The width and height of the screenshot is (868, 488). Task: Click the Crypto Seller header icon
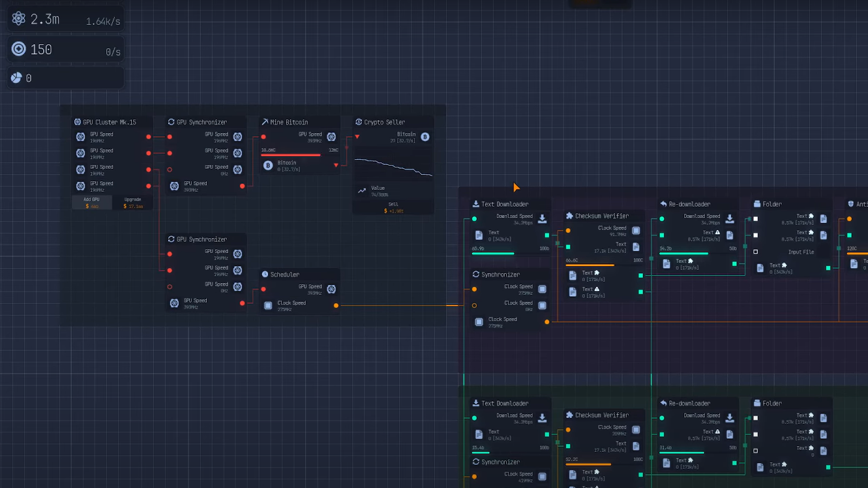click(x=359, y=122)
